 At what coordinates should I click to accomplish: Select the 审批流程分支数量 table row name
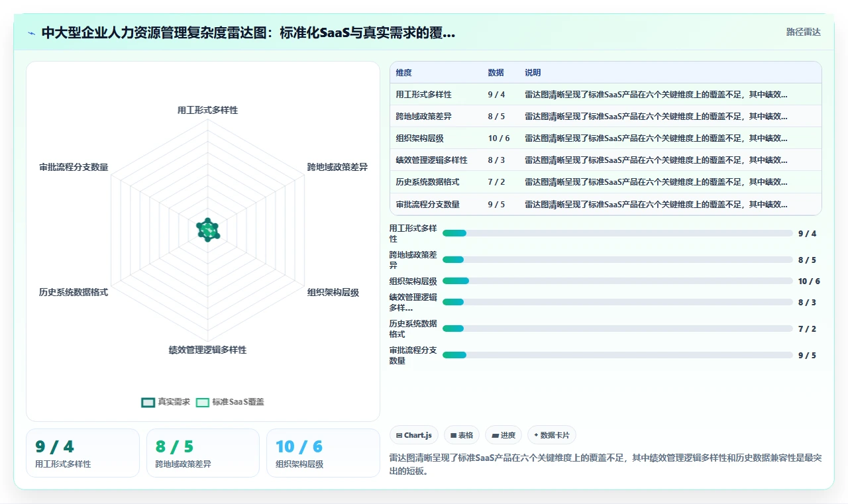coord(428,205)
